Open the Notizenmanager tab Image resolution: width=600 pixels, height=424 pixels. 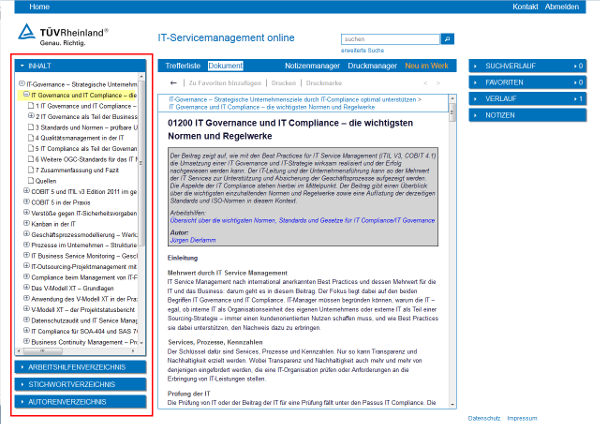(x=312, y=66)
